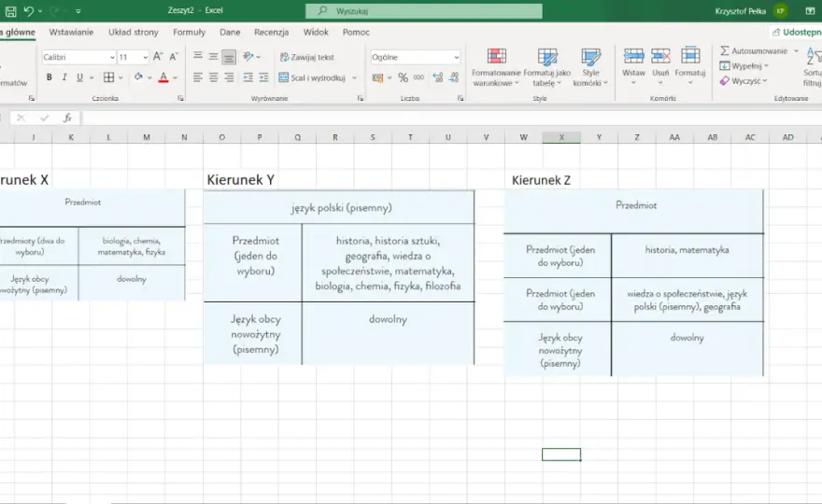Open Dane ribbon tab
822x504 pixels.
(230, 32)
